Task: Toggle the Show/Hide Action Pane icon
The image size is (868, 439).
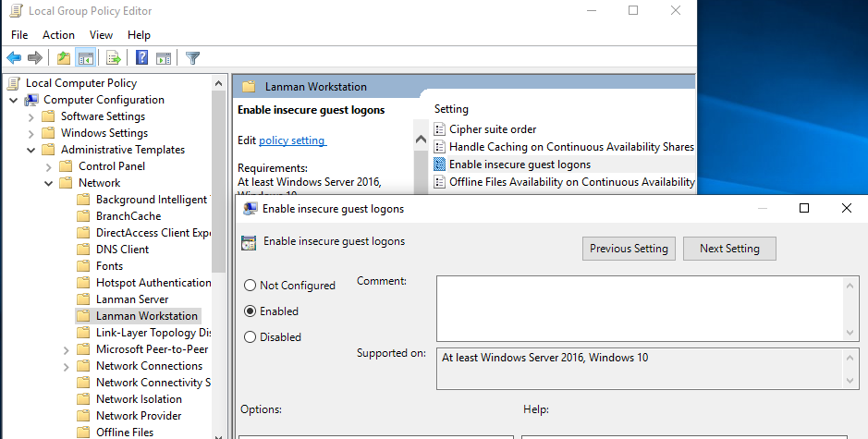Action: click(164, 57)
